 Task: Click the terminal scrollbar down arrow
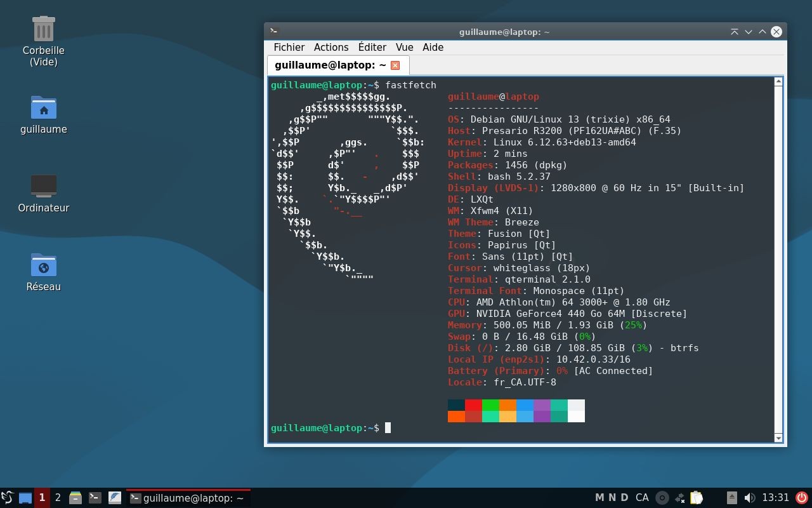click(x=778, y=438)
